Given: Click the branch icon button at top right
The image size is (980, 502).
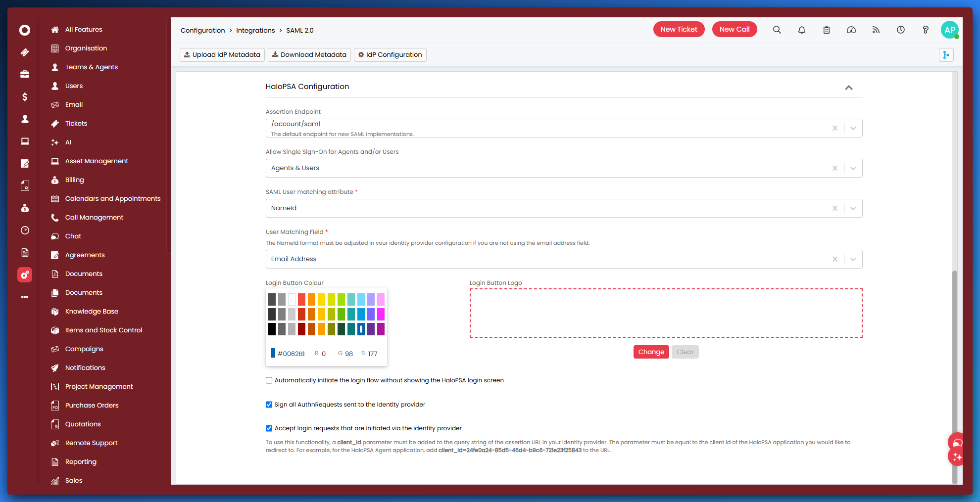Looking at the screenshot, I should [946, 55].
